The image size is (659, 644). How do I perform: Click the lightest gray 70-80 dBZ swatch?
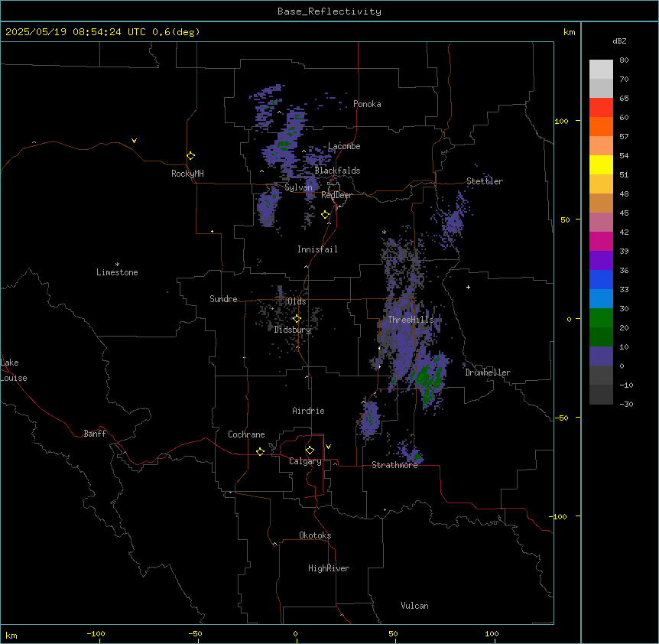[601, 70]
